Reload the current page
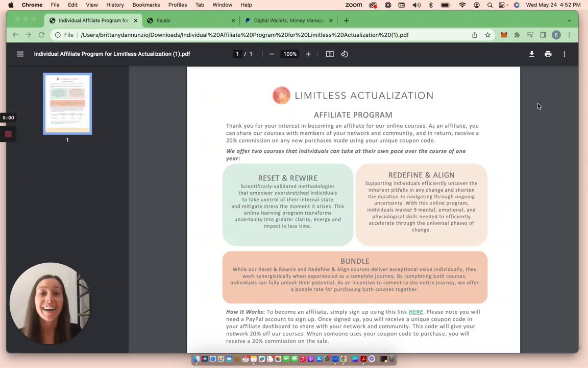This screenshot has height=368, width=588. tap(41, 35)
